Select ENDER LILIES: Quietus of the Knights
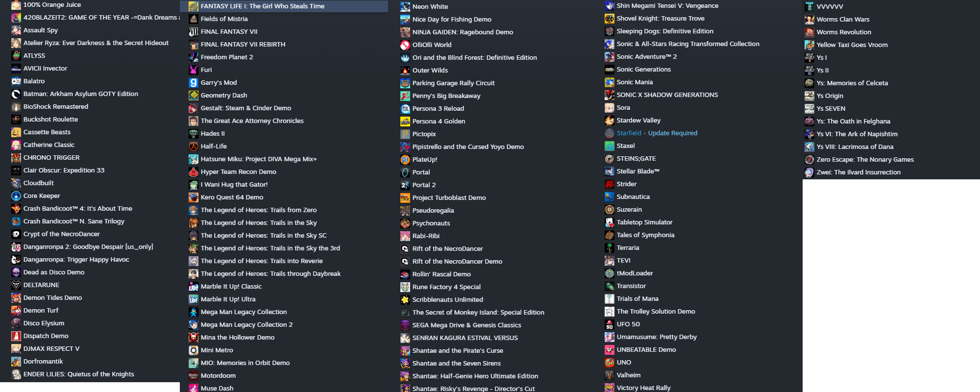This screenshot has height=392, width=980. (x=78, y=374)
